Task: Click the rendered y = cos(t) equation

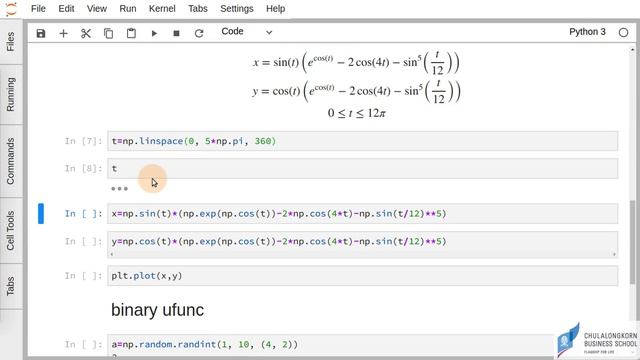Action: (x=356, y=91)
